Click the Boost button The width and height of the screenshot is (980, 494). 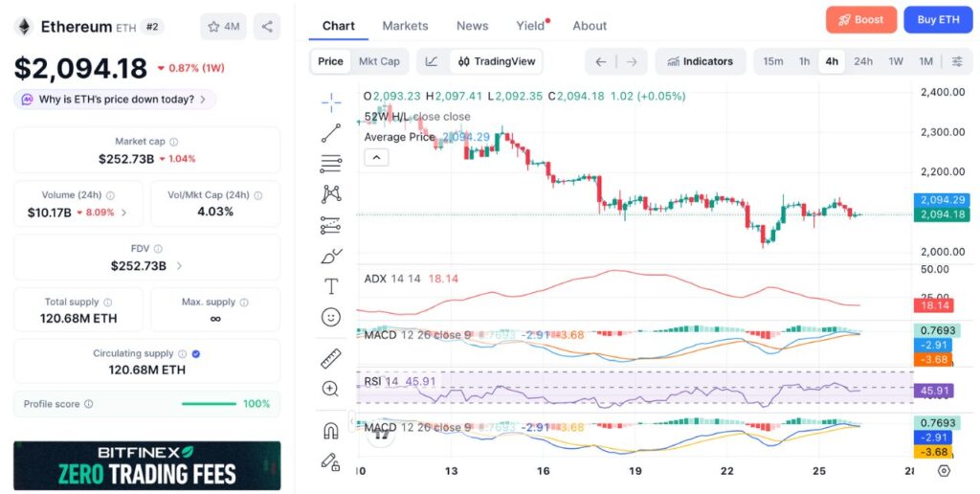[x=860, y=19]
